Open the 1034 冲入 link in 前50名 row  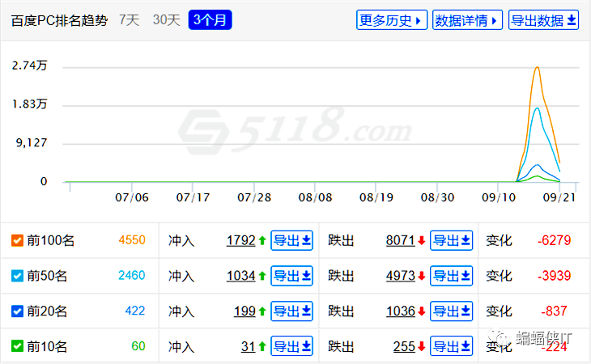pos(240,276)
